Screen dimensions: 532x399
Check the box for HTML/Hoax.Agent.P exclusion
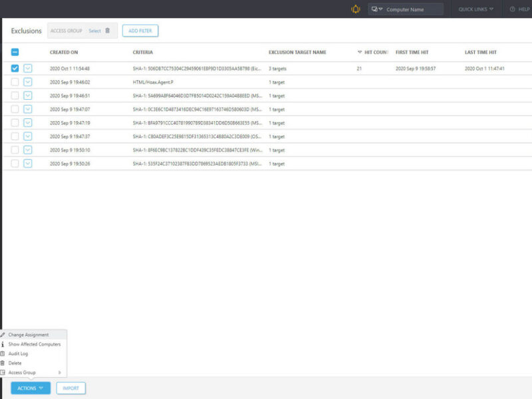(15, 82)
